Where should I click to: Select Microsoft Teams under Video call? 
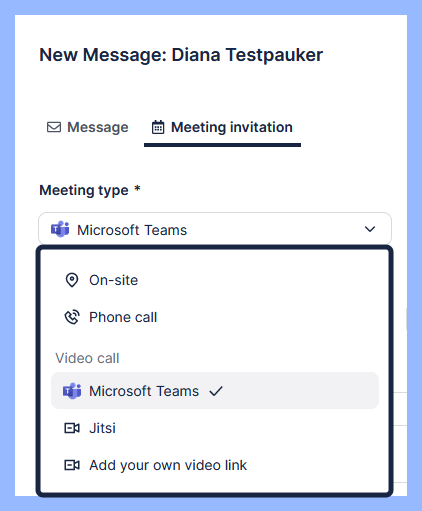coord(215,391)
